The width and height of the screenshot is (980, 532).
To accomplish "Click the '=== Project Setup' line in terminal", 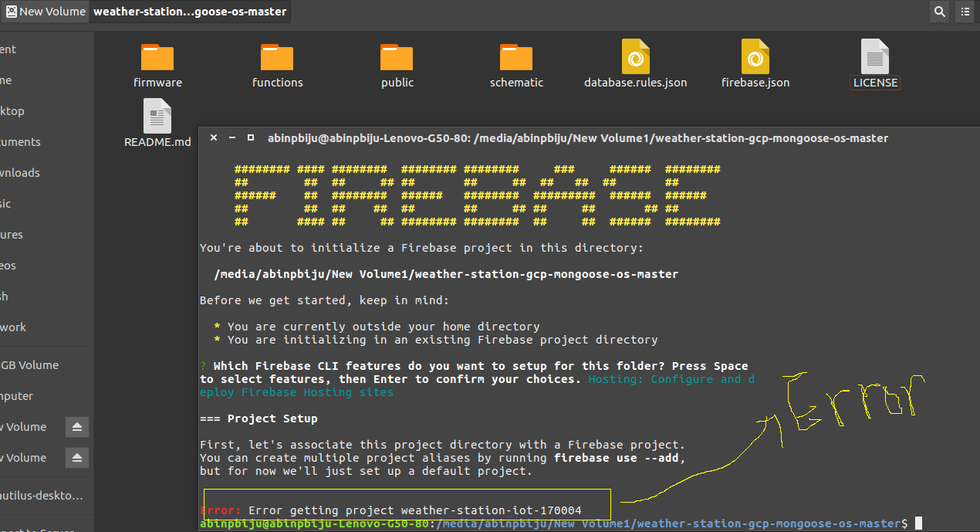I will pyautogui.click(x=259, y=418).
